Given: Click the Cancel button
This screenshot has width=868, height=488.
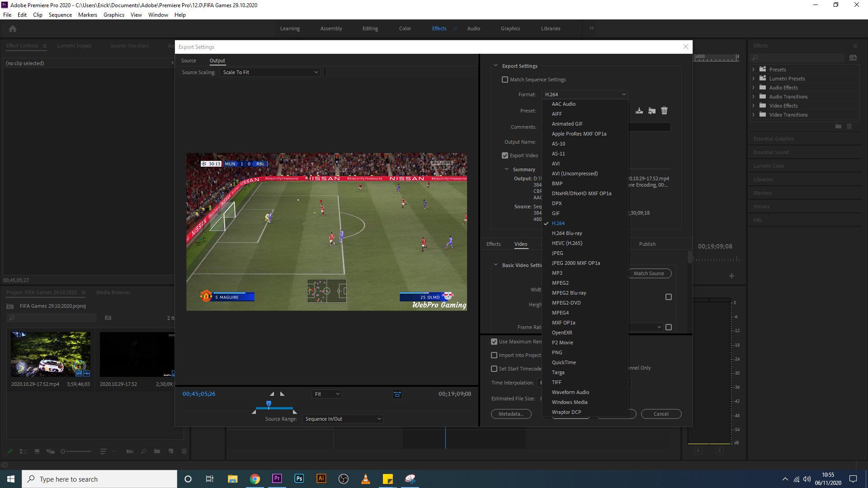Looking at the screenshot, I should pyautogui.click(x=661, y=414).
